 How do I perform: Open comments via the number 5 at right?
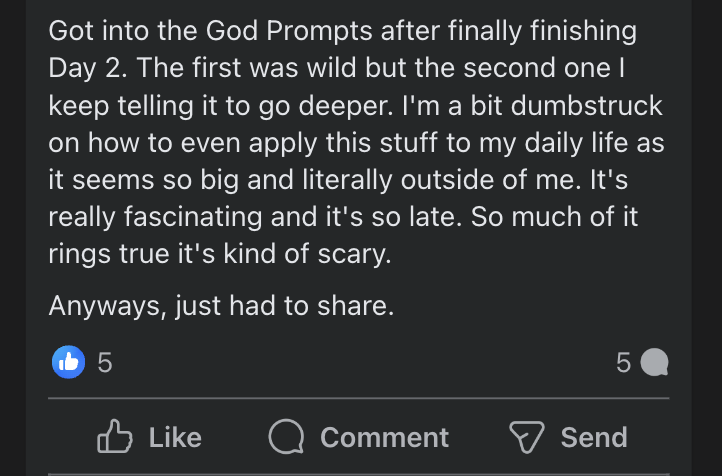[623, 363]
